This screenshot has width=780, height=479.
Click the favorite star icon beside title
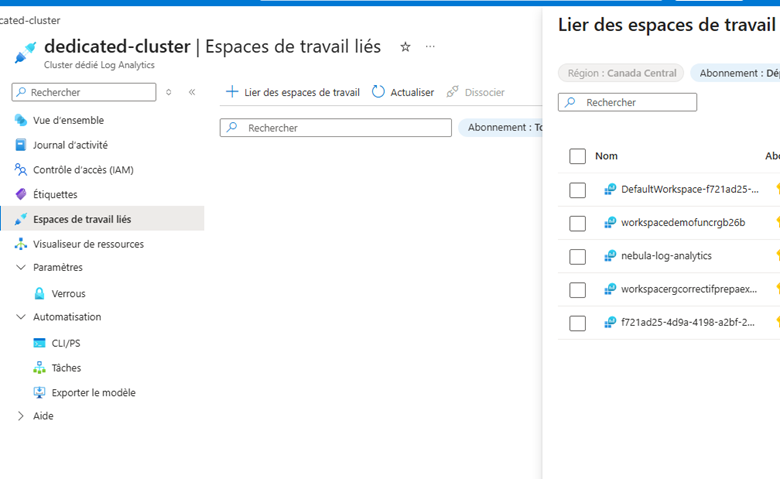405,47
